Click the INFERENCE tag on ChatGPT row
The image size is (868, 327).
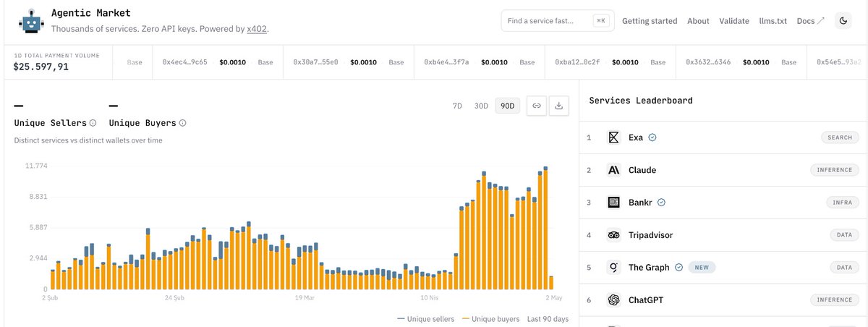click(x=834, y=300)
